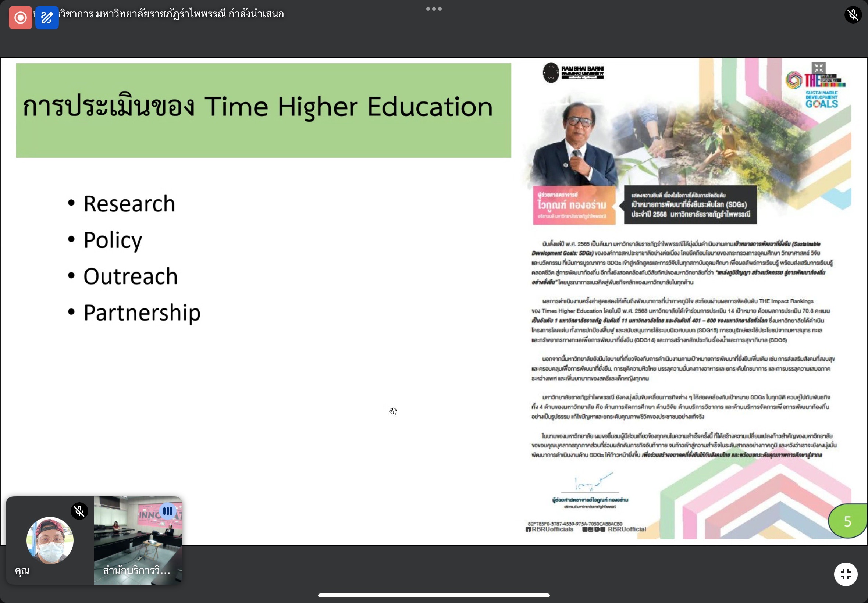868x603 pixels.
Task: Select your own profile picture tile
Action: pyautogui.click(x=50, y=540)
